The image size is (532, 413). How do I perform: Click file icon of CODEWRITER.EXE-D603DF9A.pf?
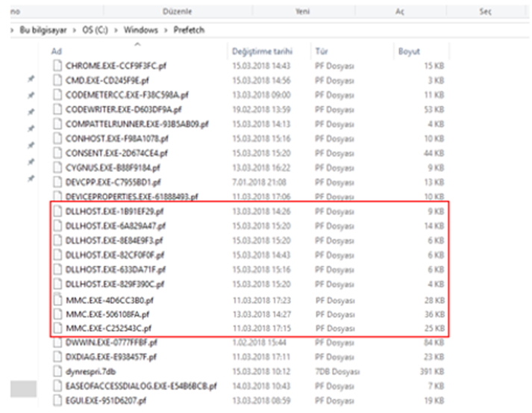click(57, 109)
